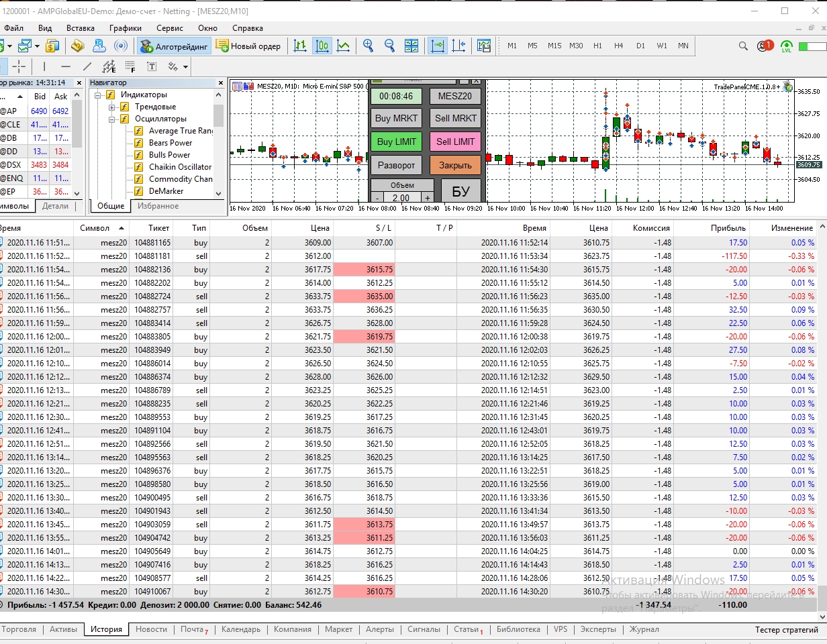The image size is (827, 644).
Task: Collapse the Осцилляторы tree node
Action: 112,119
